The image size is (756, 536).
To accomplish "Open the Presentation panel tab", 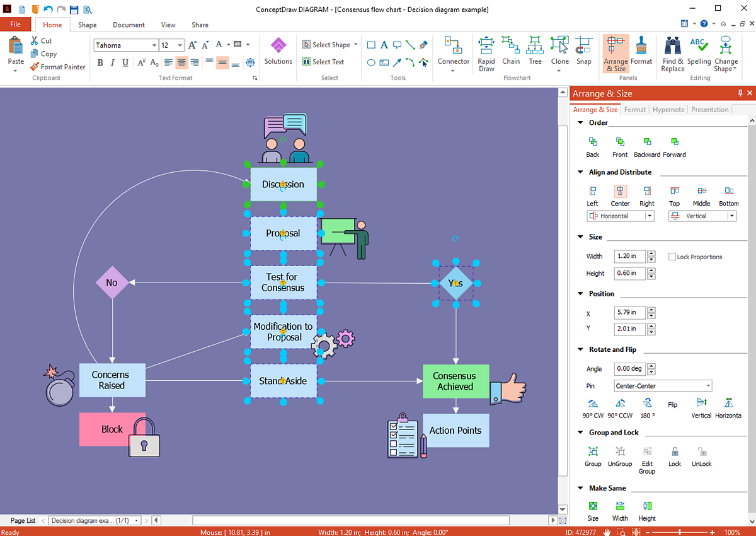I will [x=709, y=110].
